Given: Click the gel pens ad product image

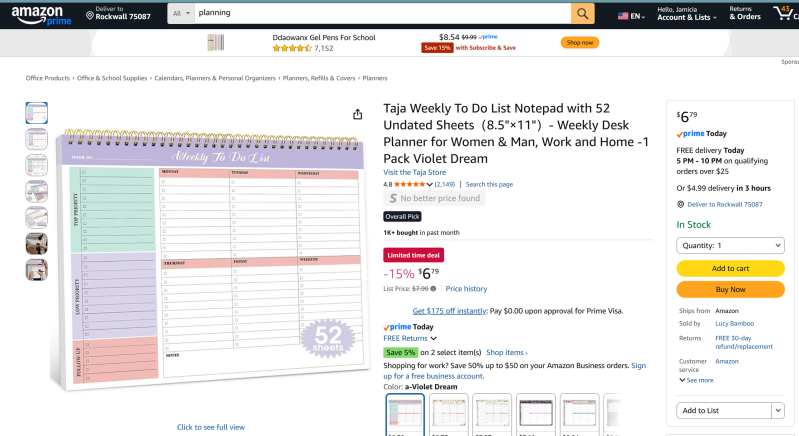Looking at the screenshot, I should pos(216,42).
